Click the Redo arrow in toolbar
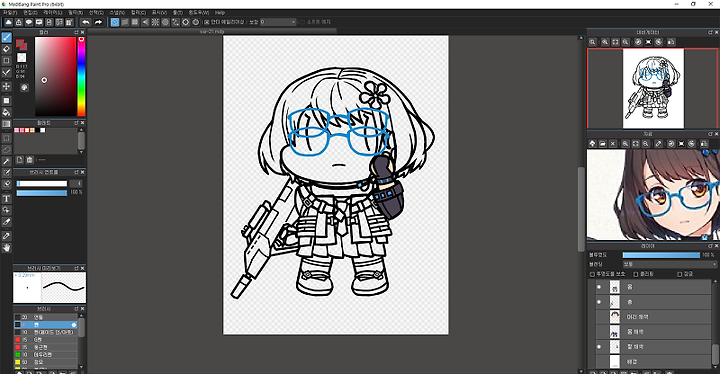Viewport: 720px width, 374px height. [x=98, y=22]
